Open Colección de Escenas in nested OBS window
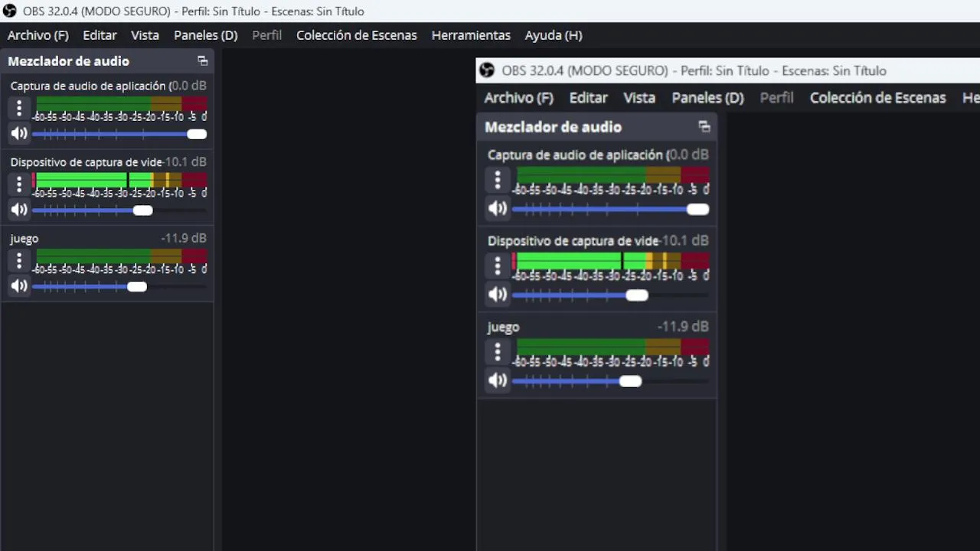The height and width of the screenshot is (551, 980). click(x=878, y=98)
